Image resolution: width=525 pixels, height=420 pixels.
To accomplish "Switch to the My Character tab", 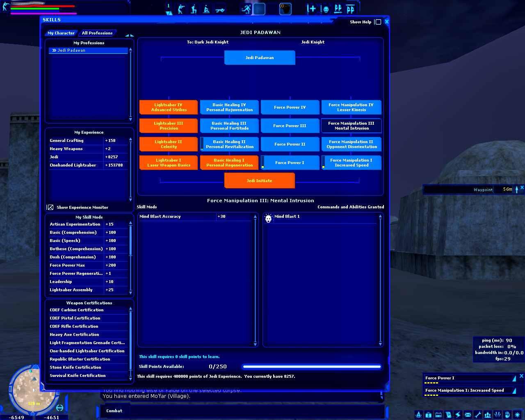I will point(61,33).
